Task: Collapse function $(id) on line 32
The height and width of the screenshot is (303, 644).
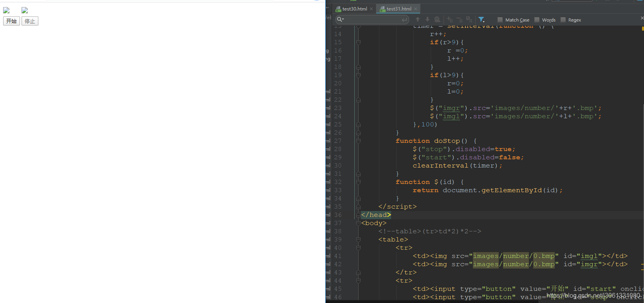Action: [358, 182]
